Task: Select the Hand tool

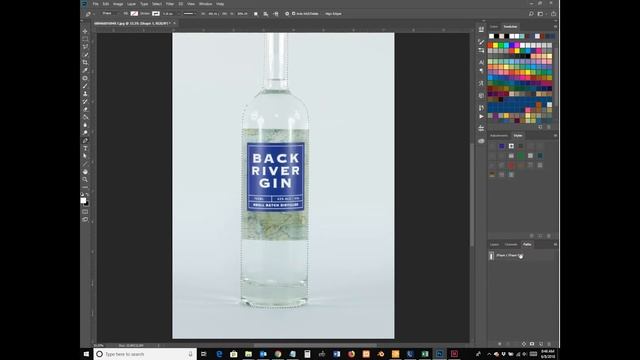Action: (85, 171)
